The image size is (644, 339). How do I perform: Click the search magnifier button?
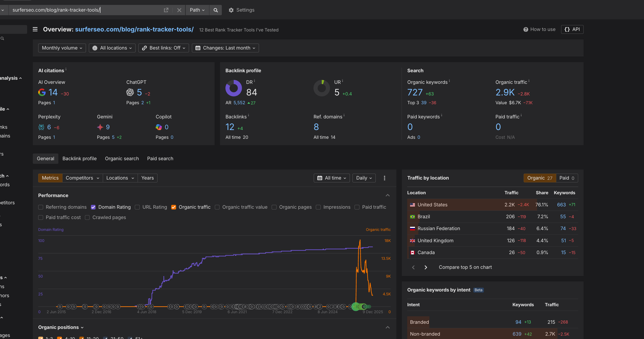[x=216, y=10]
